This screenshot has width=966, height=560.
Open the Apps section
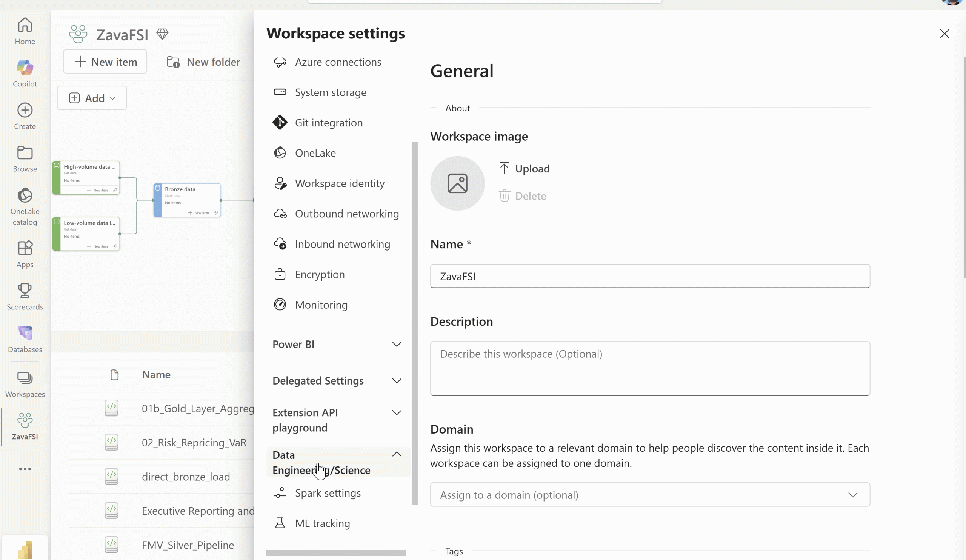(x=25, y=254)
